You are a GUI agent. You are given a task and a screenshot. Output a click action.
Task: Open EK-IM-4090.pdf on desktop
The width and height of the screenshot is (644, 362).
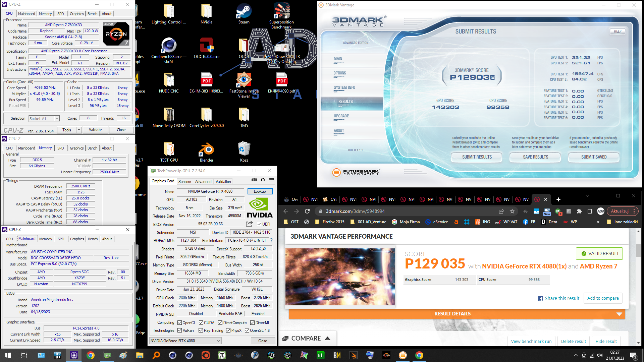281,82
